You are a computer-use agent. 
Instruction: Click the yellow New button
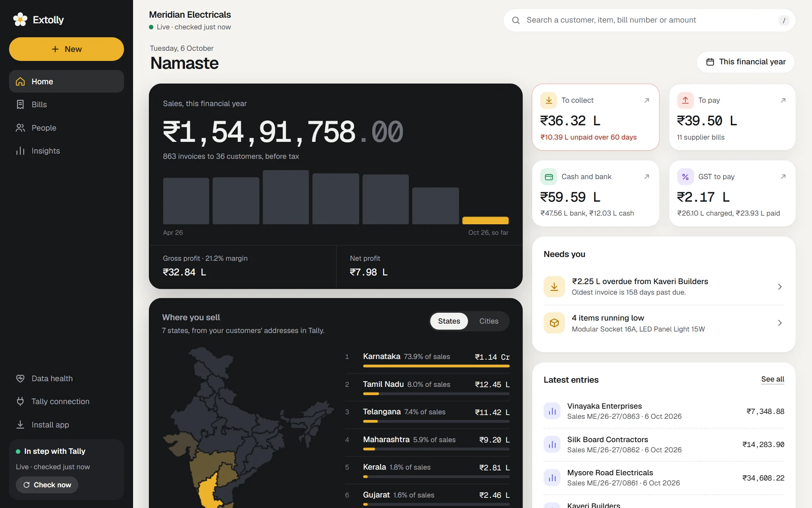point(67,49)
